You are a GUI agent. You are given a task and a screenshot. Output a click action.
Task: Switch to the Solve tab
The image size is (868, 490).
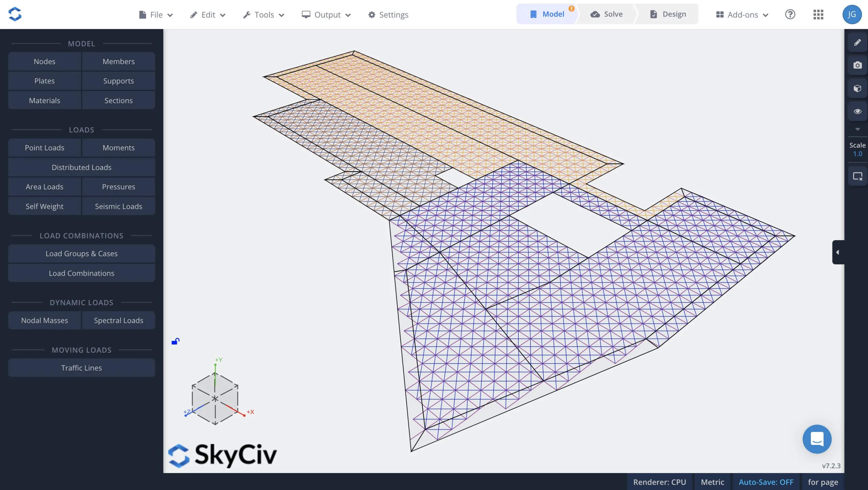[x=607, y=14]
